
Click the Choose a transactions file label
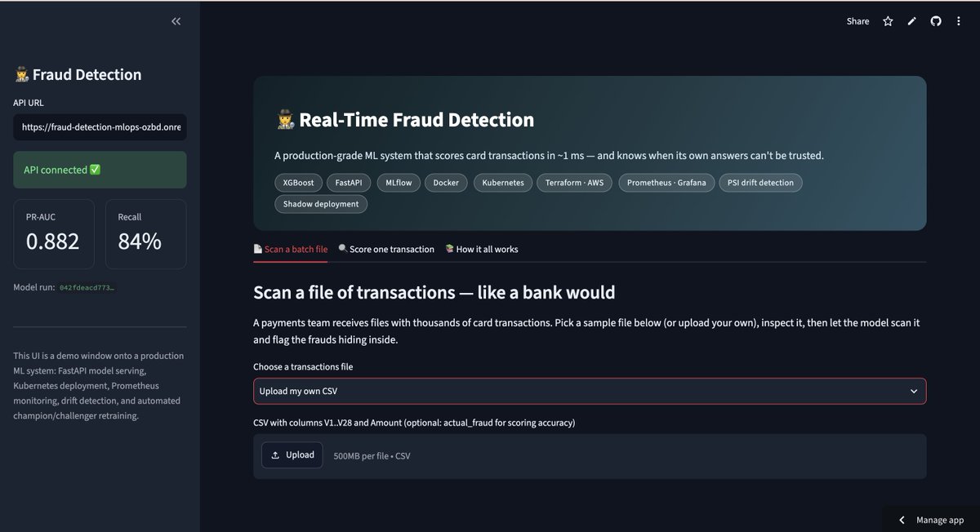coord(303,367)
